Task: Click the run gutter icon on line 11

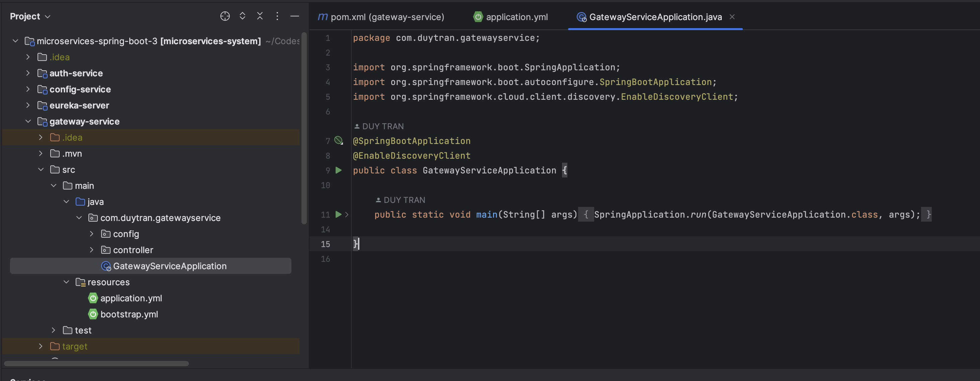Action: (x=338, y=215)
